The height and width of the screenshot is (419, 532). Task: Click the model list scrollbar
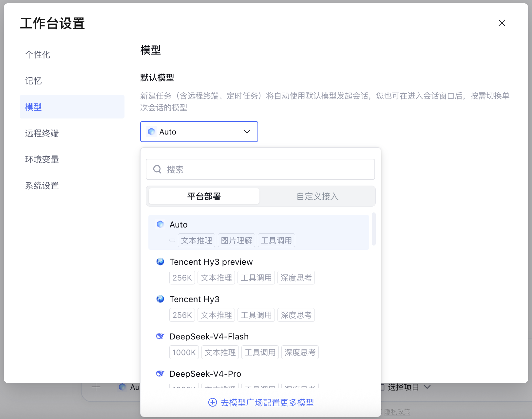pyautogui.click(x=374, y=229)
